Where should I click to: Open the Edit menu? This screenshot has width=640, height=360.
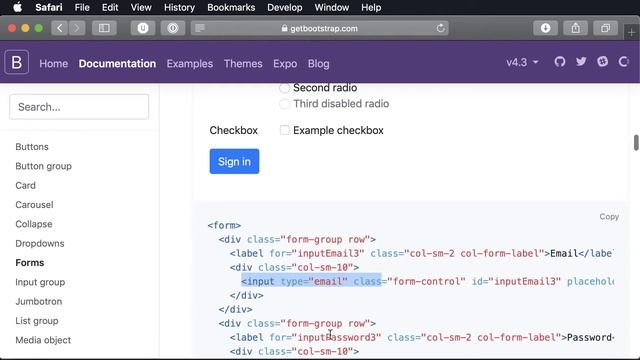point(110,7)
